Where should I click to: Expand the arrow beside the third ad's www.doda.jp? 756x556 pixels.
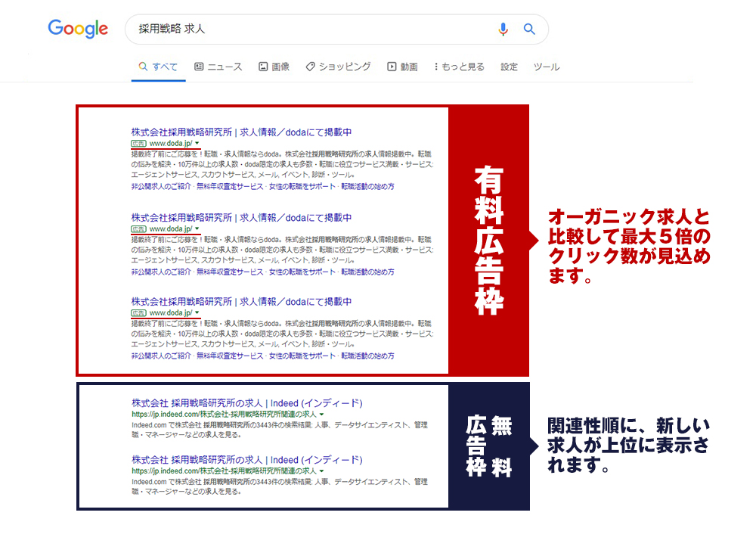(197, 312)
